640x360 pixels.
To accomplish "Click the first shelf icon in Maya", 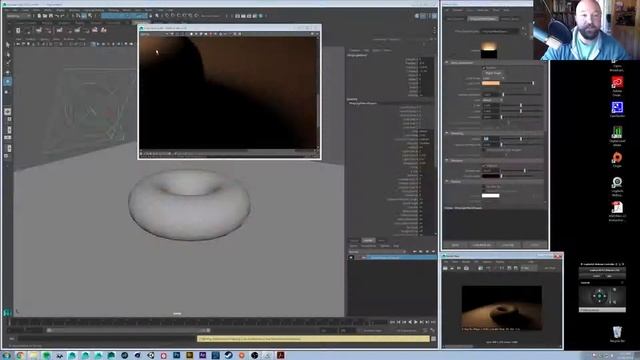I will click(x=18, y=31).
